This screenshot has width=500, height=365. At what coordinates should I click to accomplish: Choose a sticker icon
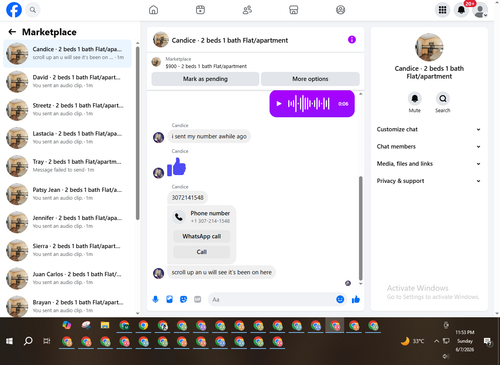(x=184, y=299)
